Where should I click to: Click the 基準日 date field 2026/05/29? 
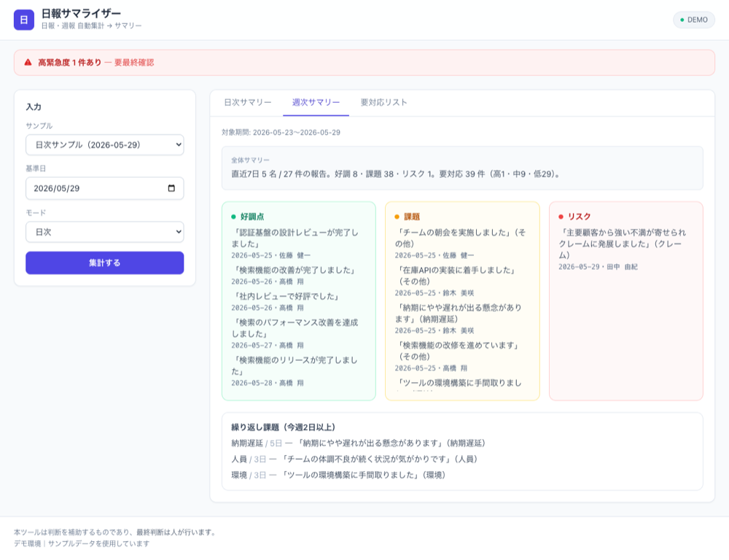[x=104, y=188]
